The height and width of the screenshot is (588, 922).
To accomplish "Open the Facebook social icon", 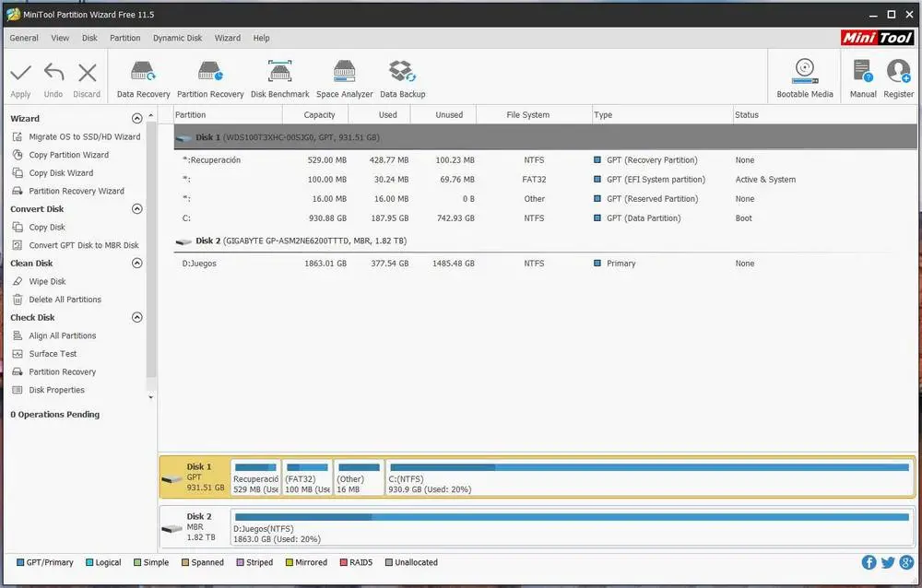I will point(869,562).
